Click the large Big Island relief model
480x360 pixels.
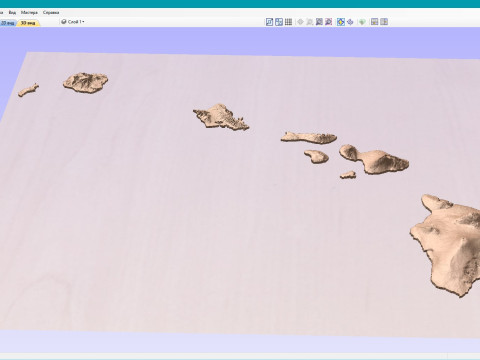pyautogui.click(x=448, y=245)
